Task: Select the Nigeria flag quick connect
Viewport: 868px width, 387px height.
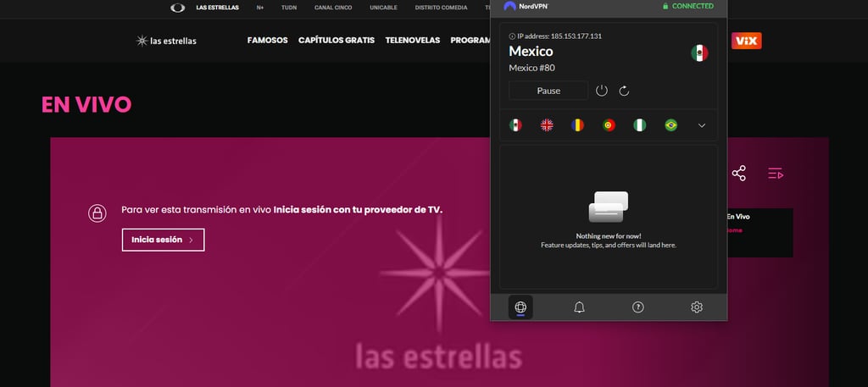Action: click(640, 125)
